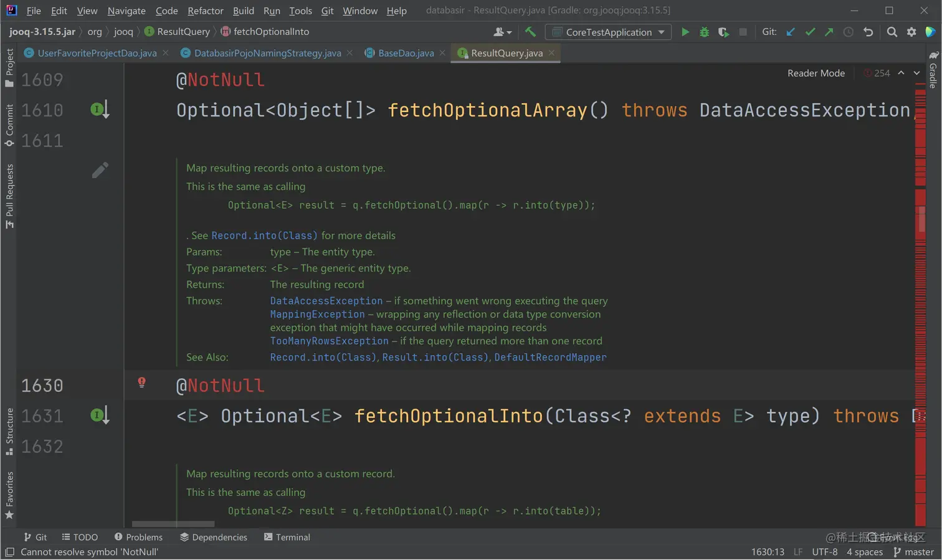Open the Dependencies tool window
Screen dimensions: 942x560
click(214, 537)
